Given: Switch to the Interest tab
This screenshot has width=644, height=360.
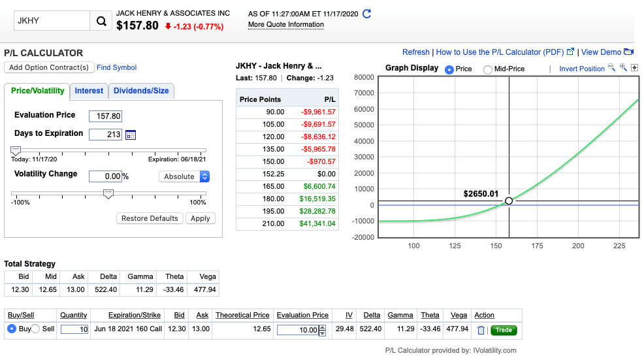Looking at the screenshot, I should [x=89, y=91].
